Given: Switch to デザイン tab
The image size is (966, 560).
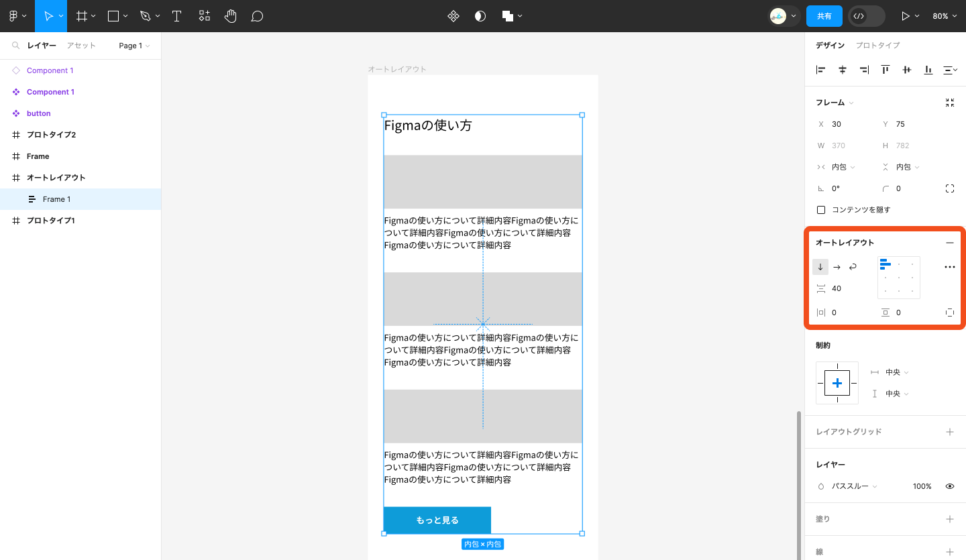Looking at the screenshot, I should coord(830,46).
